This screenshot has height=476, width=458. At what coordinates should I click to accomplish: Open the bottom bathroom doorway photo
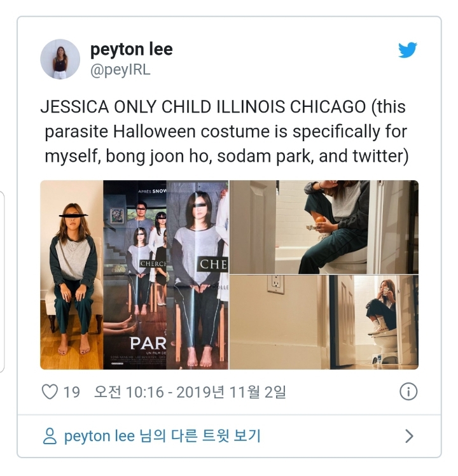tap(324, 323)
